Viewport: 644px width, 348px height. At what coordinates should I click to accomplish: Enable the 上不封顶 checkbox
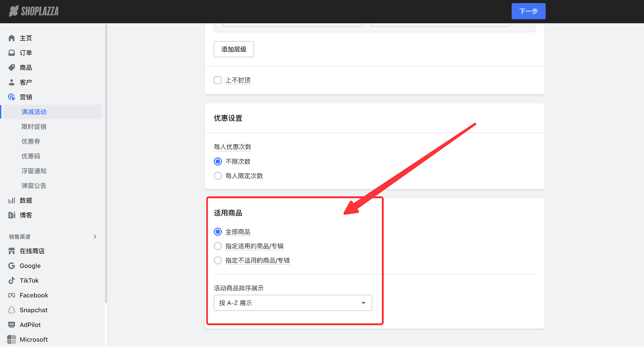pyautogui.click(x=218, y=80)
